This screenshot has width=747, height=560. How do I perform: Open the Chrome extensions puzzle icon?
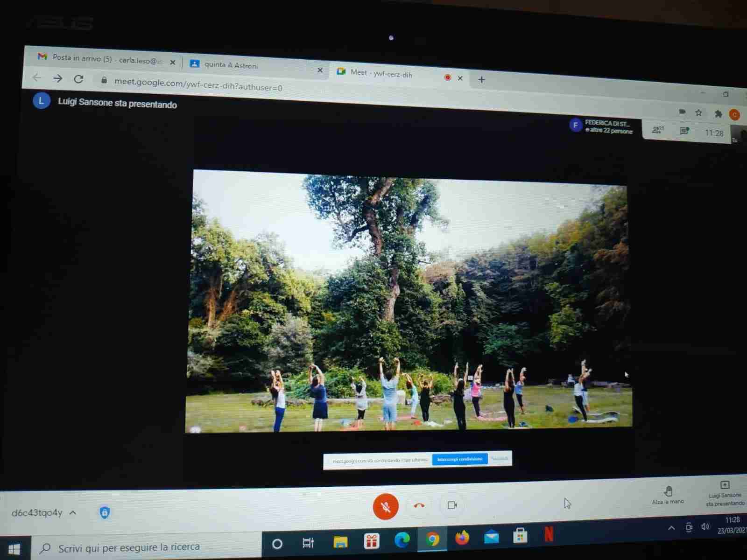[x=718, y=113]
